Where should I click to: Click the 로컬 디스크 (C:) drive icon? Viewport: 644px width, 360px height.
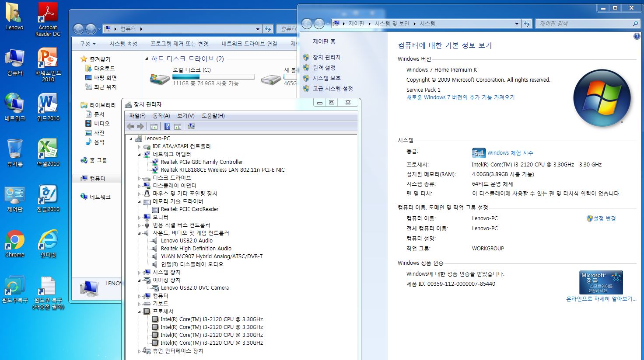pos(159,79)
